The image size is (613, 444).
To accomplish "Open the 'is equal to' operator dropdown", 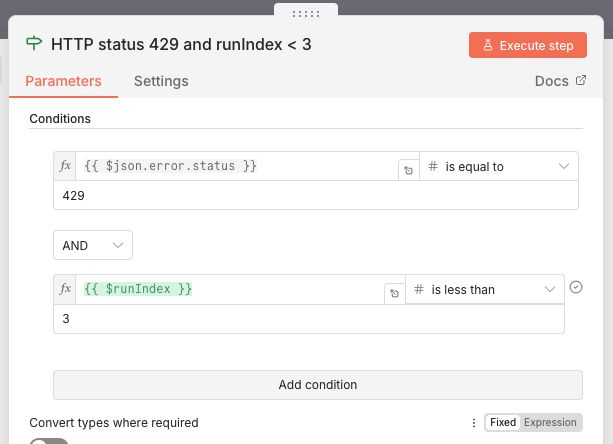I will pyautogui.click(x=499, y=166).
